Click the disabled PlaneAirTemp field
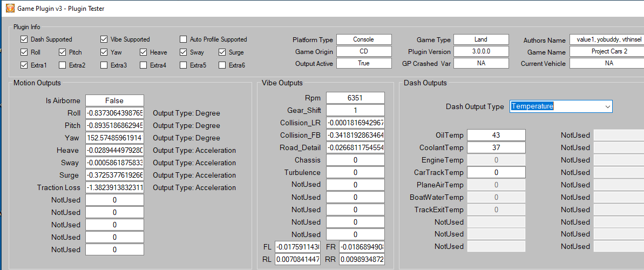 (496, 185)
